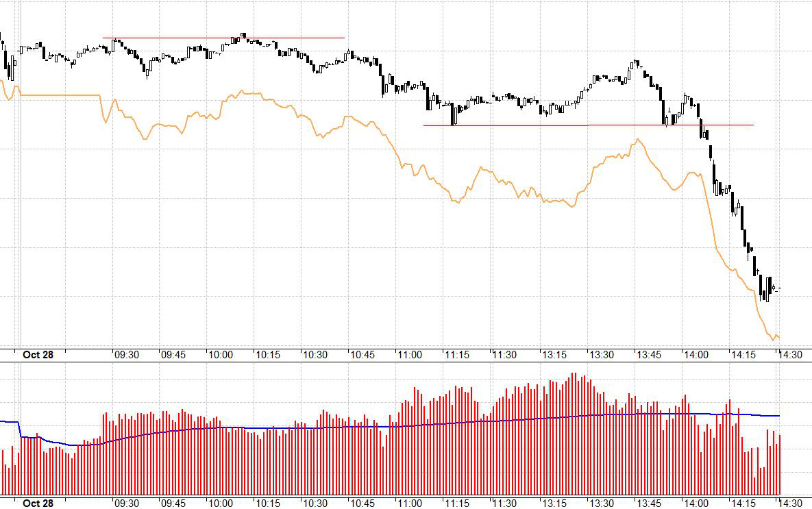The height and width of the screenshot is (509, 812).
Task: Click the 10:00 label on the price chart axis
Action: (x=221, y=355)
